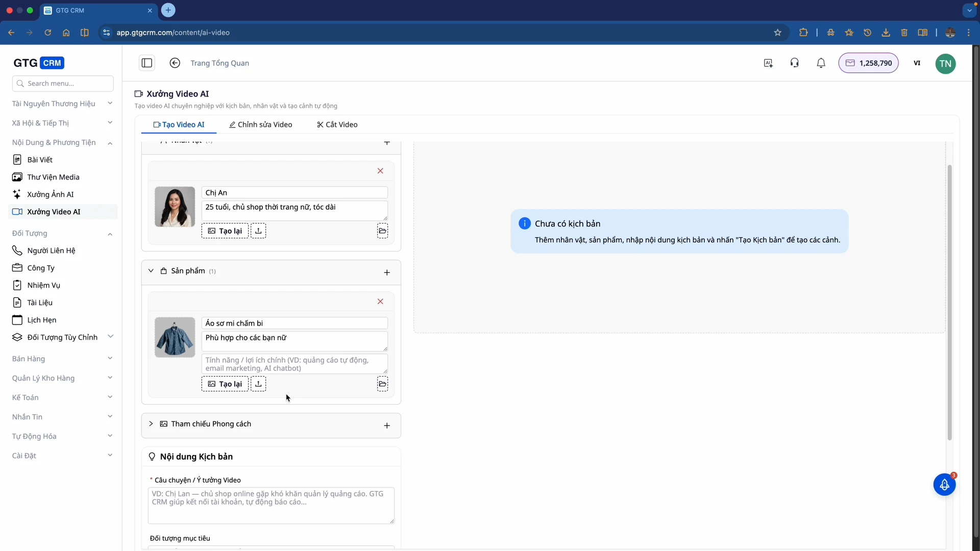Click the Chị An portrait thumbnail
980x551 pixels.
pos(175,207)
